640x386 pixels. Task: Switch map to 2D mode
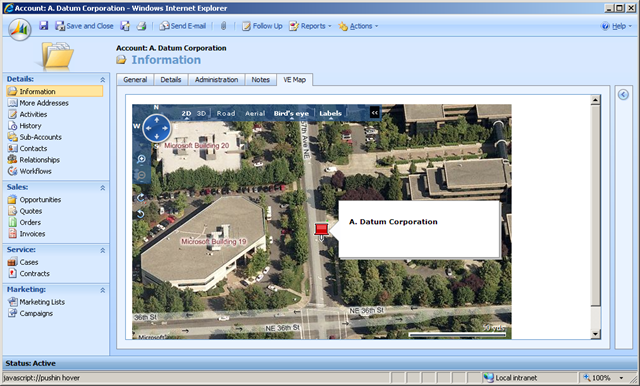(187, 113)
